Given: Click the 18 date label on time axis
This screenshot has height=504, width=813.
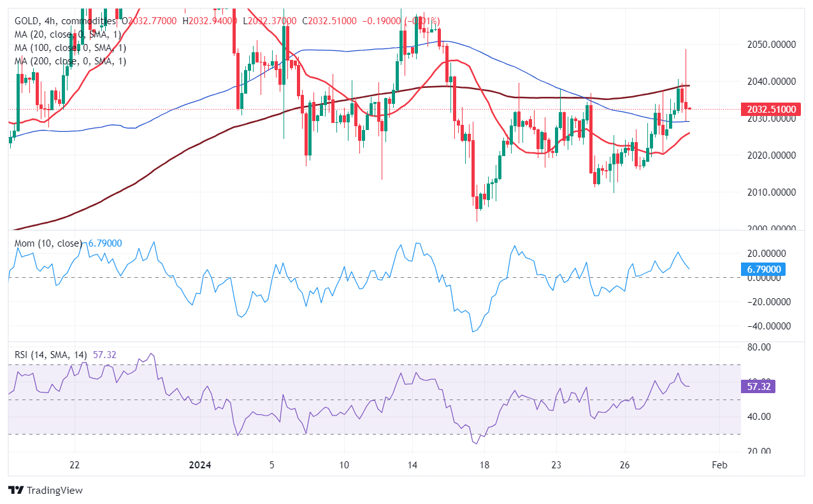Looking at the screenshot, I should pos(484,464).
